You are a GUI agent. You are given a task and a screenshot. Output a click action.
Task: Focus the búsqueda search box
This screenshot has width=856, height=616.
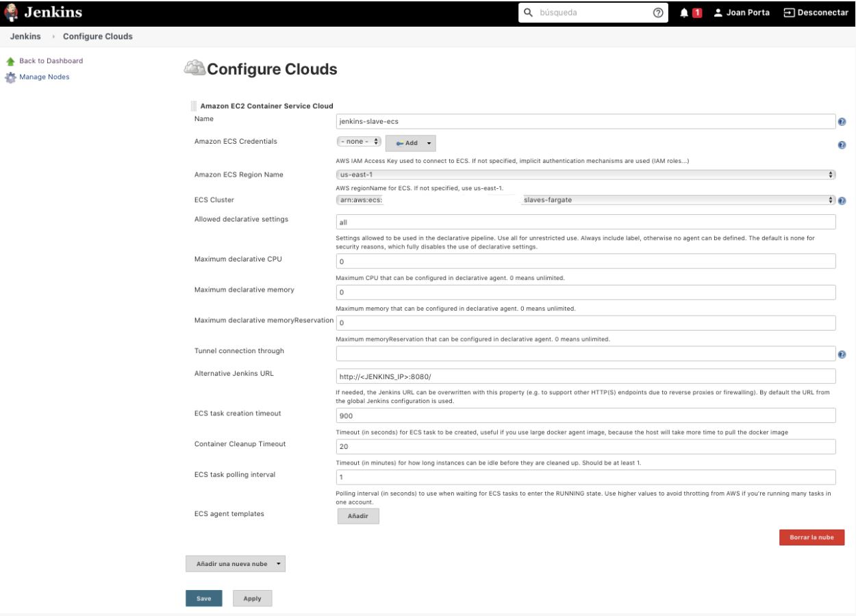(594, 13)
